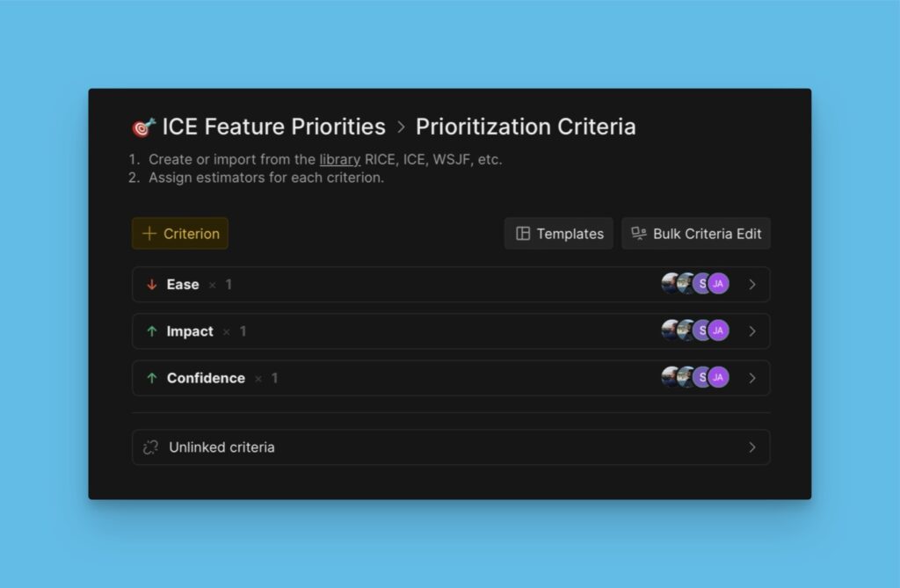Viewport: 900px width, 588px height.
Task: Open ICE Feature Priorities from the breadcrumb
Action: (x=272, y=126)
